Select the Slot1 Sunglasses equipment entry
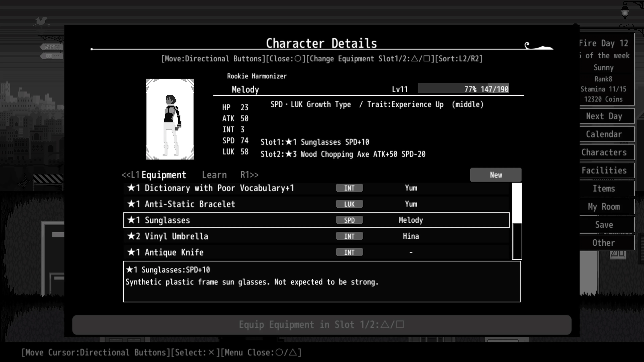Screen dimensions: 644x362 coord(315,142)
